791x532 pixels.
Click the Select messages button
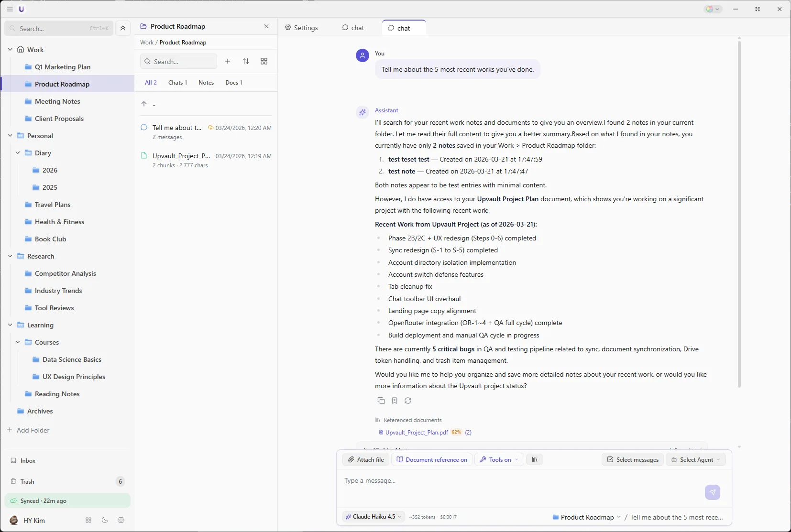tap(632, 459)
